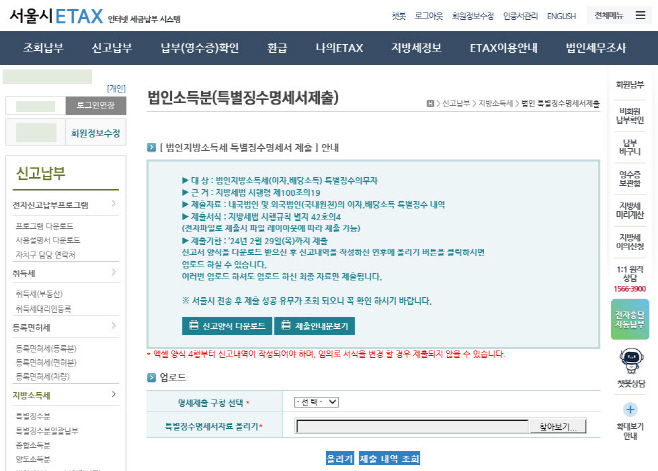Screen dimensions: 658x471
Task: Click the 비회원 납부확인 quick menu item
Action: tap(630, 116)
